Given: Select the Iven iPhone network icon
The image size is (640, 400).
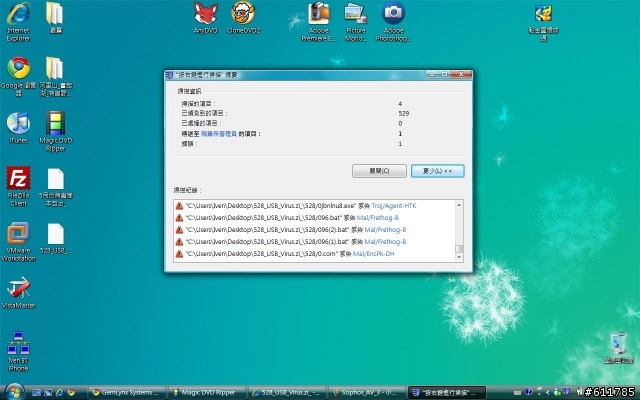Looking at the screenshot, I should (18, 351).
